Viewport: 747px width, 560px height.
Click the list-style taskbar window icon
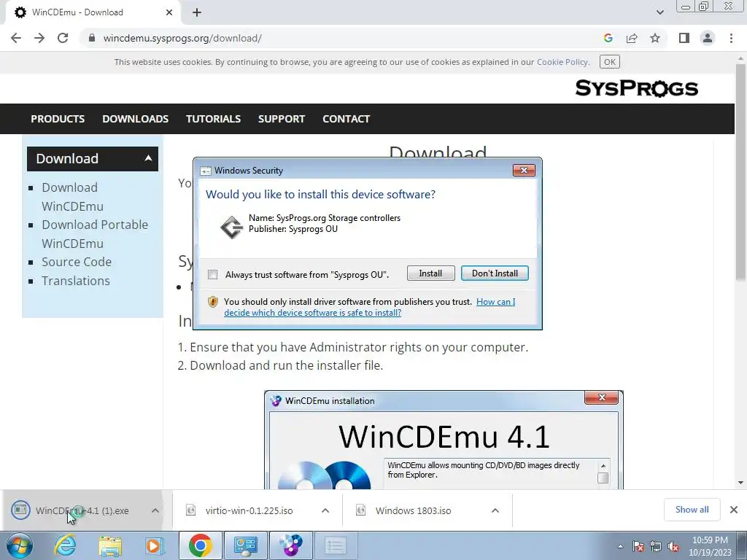pos(336,545)
